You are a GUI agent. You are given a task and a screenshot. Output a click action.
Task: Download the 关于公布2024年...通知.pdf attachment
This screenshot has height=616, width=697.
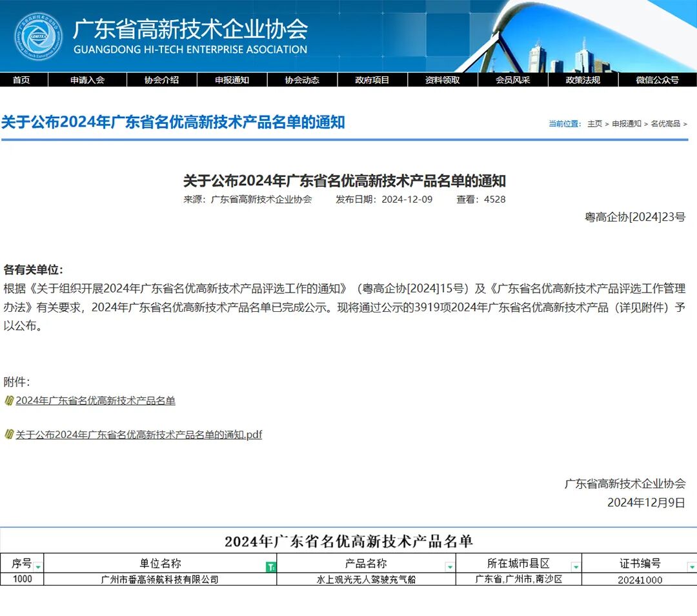pos(139,435)
